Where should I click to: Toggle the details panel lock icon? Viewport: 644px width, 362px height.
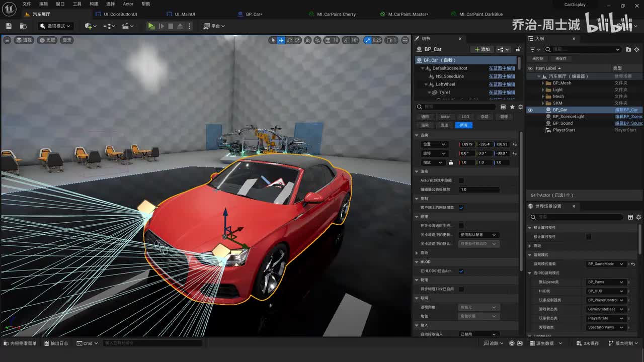point(518,49)
